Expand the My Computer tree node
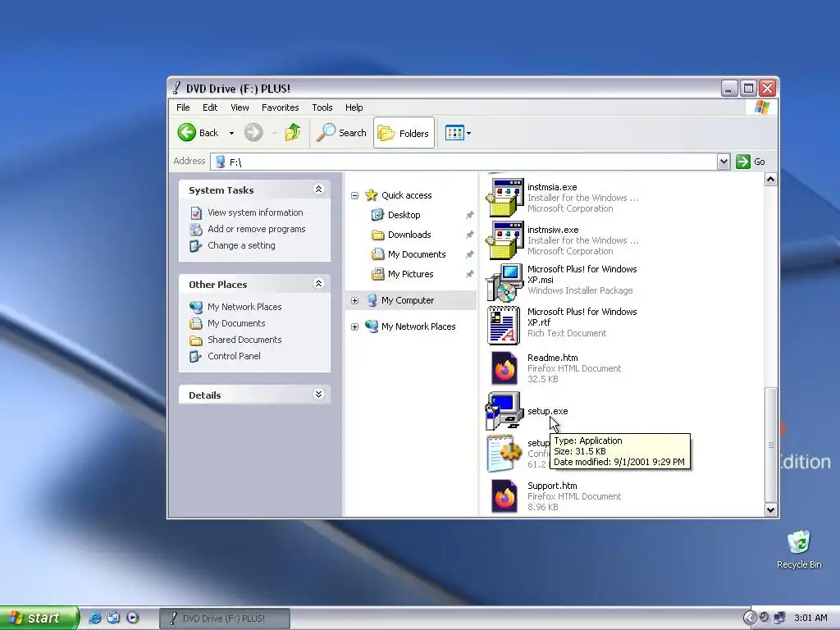Viewport: 840px width, 630px height. (x=354, y=300)
